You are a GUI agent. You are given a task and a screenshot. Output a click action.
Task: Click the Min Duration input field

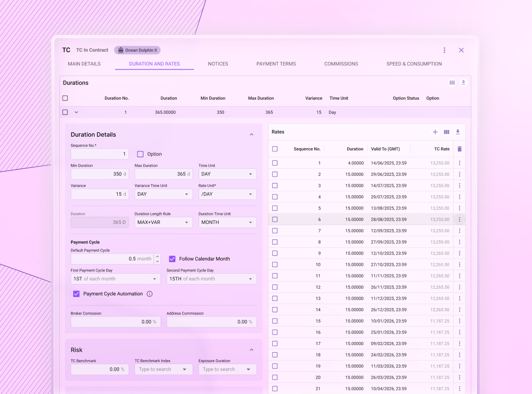point(100,174)
